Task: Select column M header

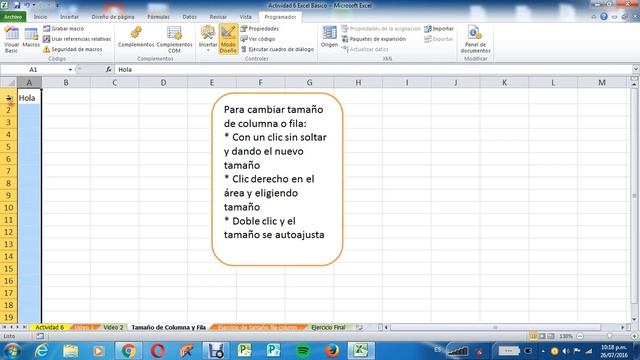Action: (602, 82)
